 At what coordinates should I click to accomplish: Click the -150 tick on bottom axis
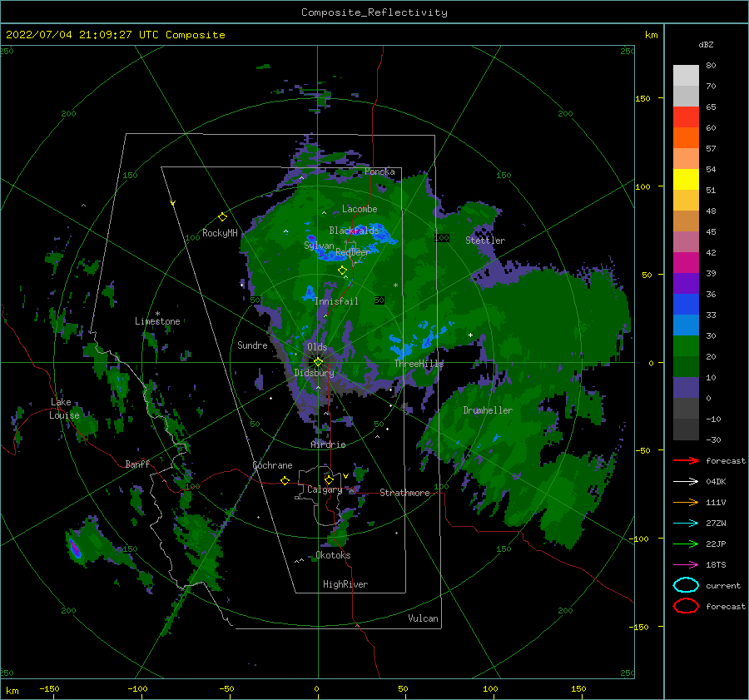click(x=49, y=688)
